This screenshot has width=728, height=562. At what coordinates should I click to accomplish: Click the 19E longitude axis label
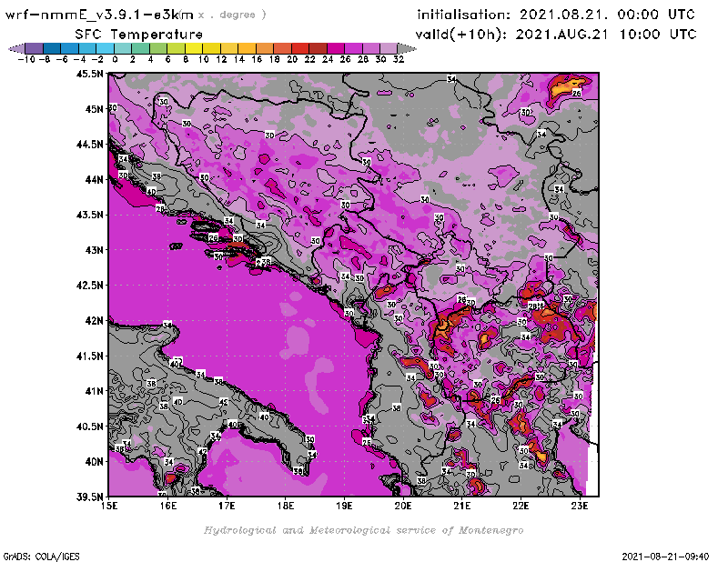click(x=345, y=506)
